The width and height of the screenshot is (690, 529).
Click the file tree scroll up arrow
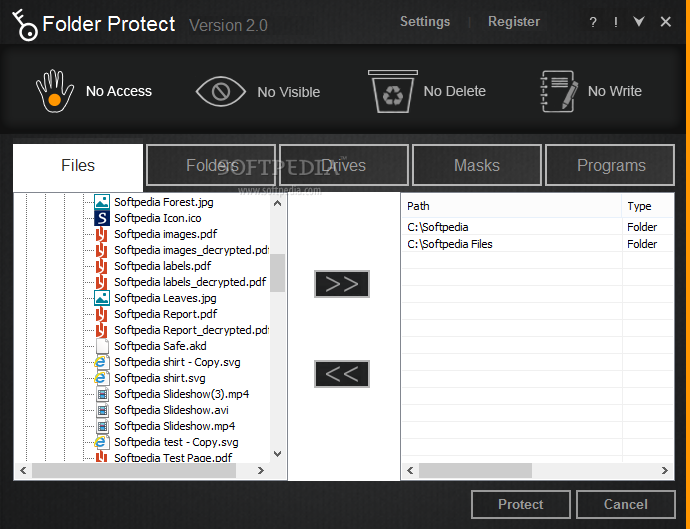[277, 203]
